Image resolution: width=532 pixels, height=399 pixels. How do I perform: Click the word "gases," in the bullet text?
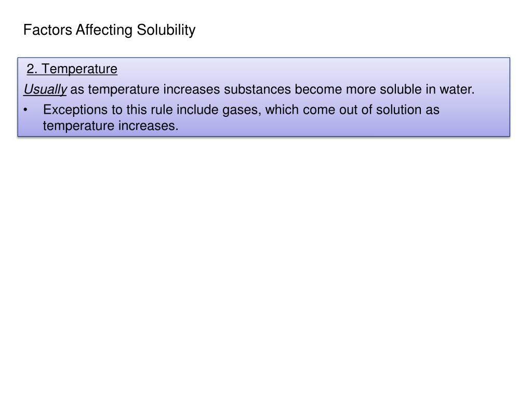242,110
